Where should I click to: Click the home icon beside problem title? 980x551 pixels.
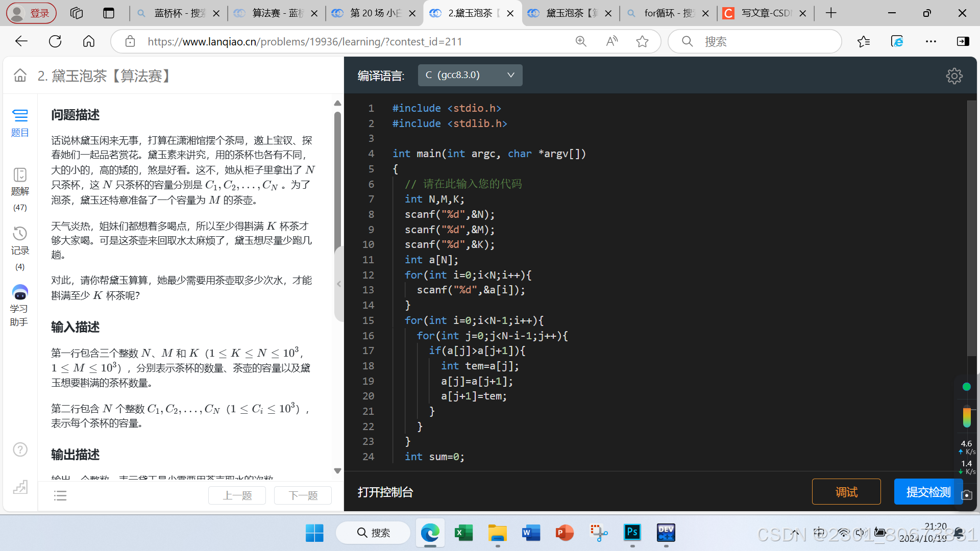(x=20, y=76)
